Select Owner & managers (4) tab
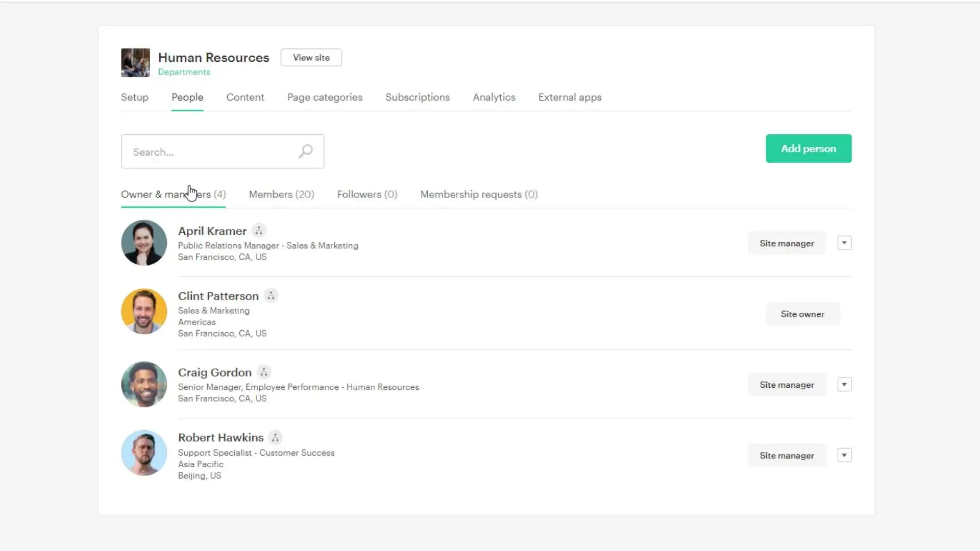 pos(174,194)
